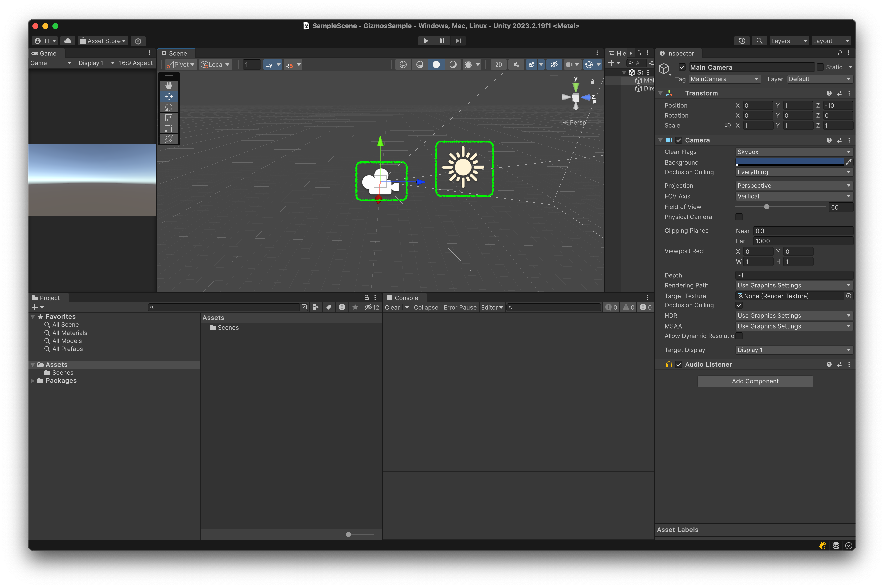Image resolution: width=884 pixels, height=588 pixels.
Task: Disable Occlusion Culling checkbox
Action: click(739, 305)
